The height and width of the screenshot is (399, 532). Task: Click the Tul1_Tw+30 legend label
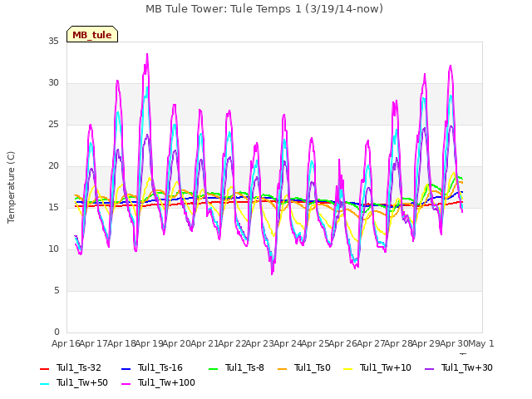click(x=467, y=367)
